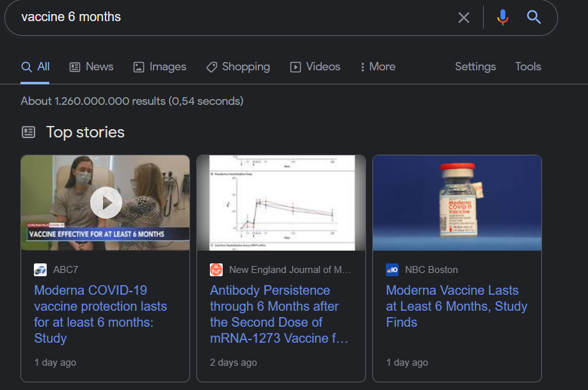The height and width of the screenshot is (390, 588).
Task: Click the NBC Boston source logo icon
Action: (x=392, y=270)
